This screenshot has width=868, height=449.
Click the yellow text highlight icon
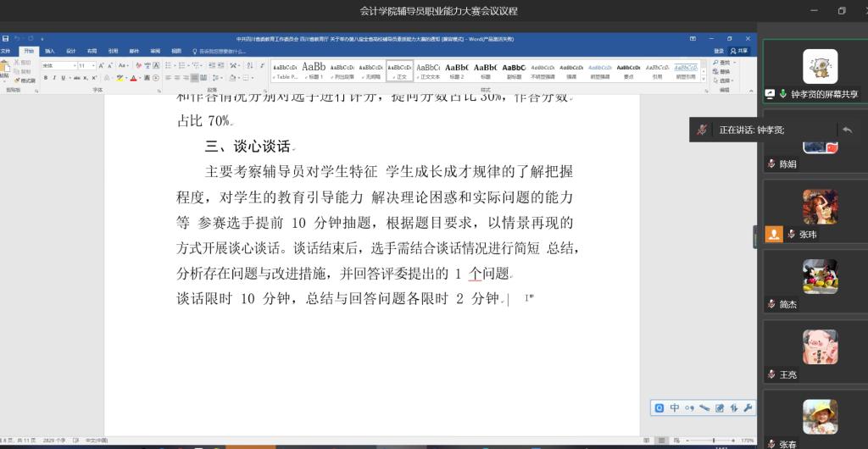(x=120, y=78)
